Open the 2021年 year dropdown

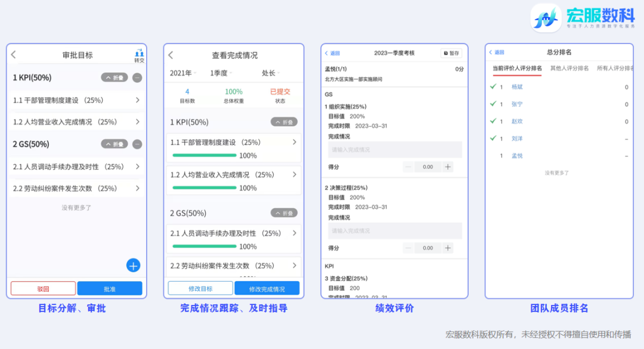tap(183, 71)
